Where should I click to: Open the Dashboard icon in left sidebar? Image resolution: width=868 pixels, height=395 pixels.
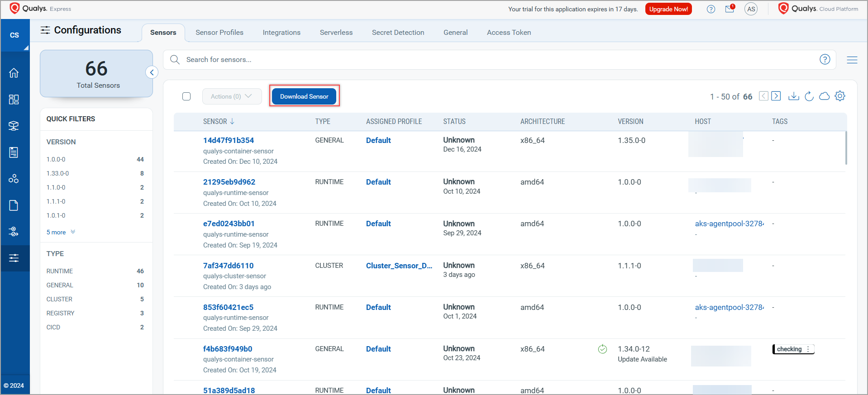(x=14, y=100)
